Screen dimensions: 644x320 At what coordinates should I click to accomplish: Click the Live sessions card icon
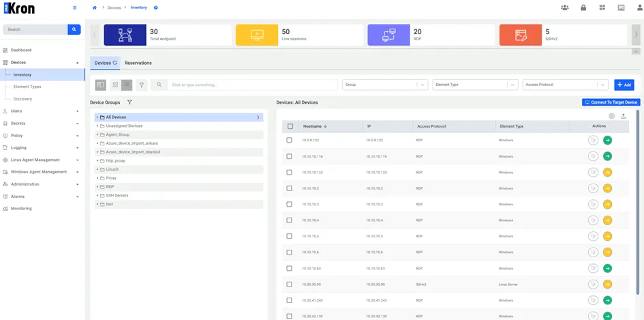(257, 35)
